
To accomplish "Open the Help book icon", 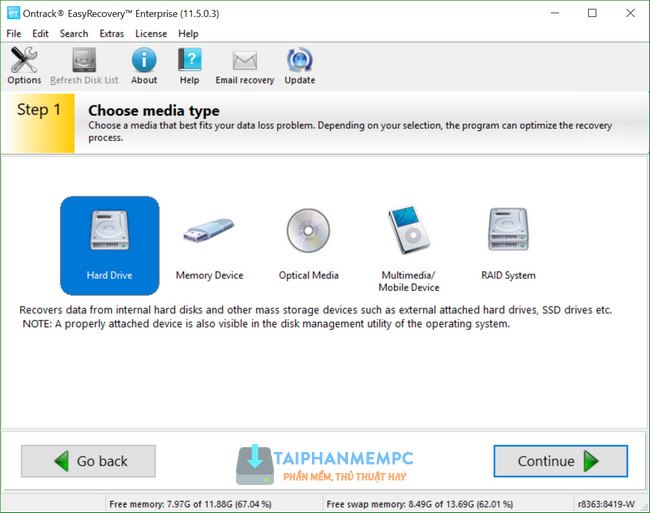I will click(189, 65).
